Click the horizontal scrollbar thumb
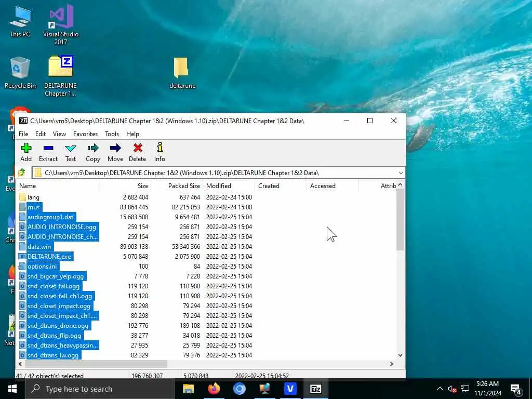 coord(96,364)
